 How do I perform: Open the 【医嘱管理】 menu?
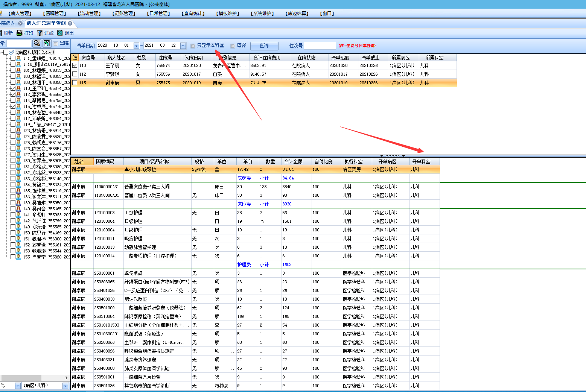(x=55, y=14)
